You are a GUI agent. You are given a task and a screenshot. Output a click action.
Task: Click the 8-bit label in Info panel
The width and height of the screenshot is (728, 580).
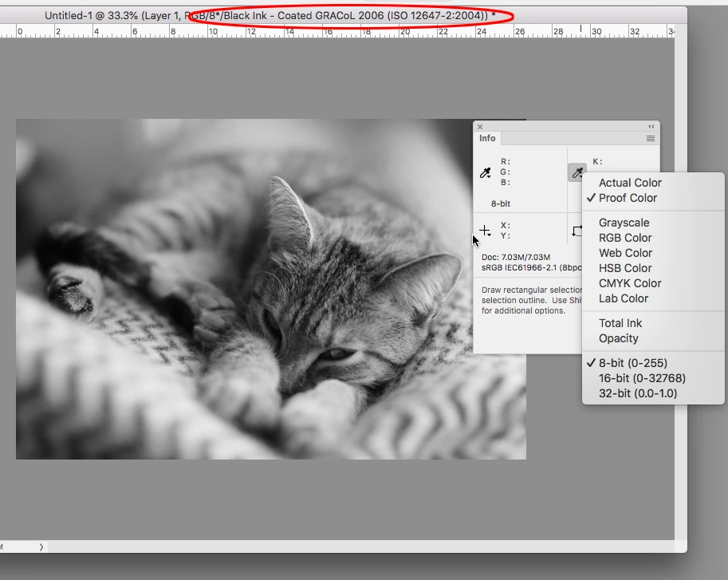pos(501,203)
